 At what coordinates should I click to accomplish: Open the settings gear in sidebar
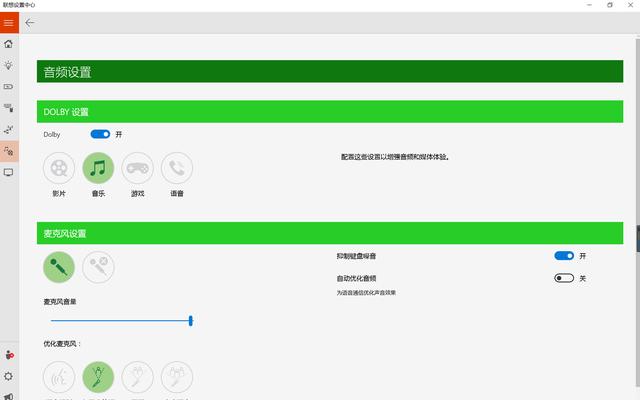[9, 376]
